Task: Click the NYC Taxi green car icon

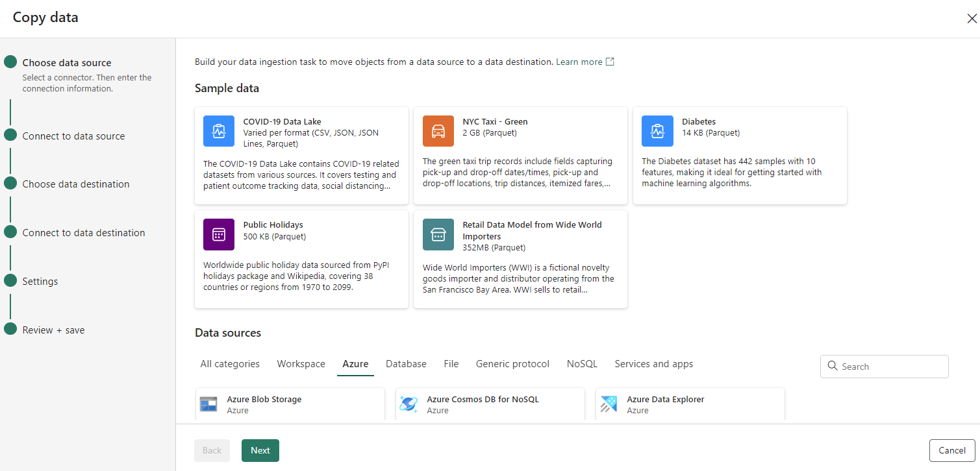Action: click(x=438, y=130)
